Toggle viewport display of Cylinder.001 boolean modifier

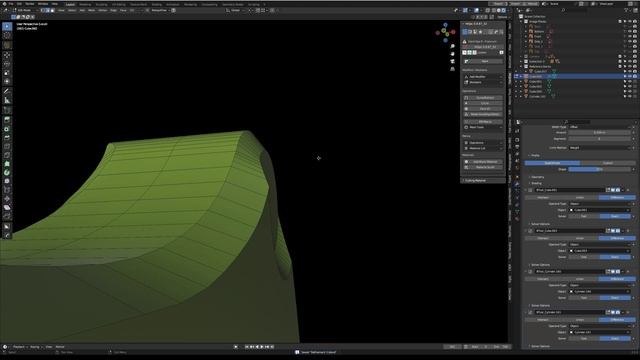click(613, 312)
